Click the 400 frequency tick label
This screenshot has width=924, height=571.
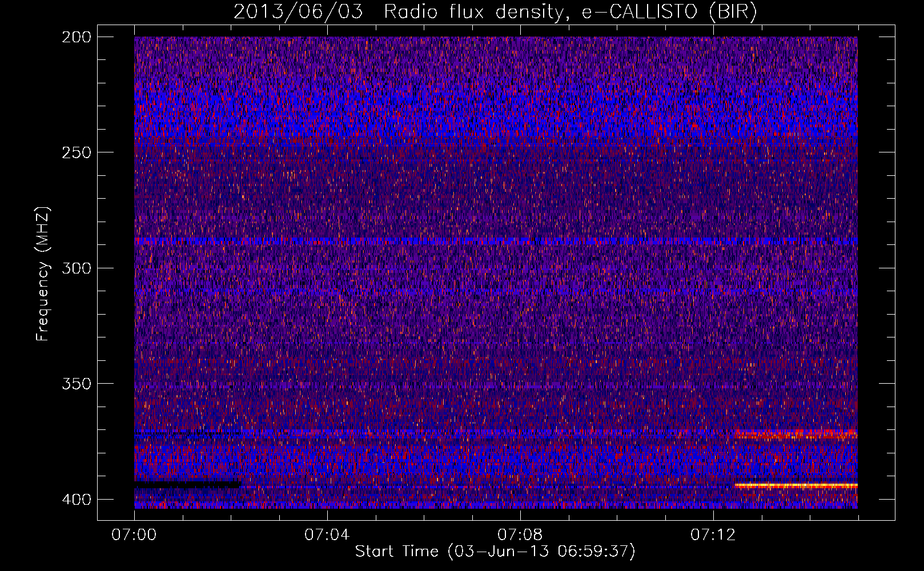tap(76, 500)
